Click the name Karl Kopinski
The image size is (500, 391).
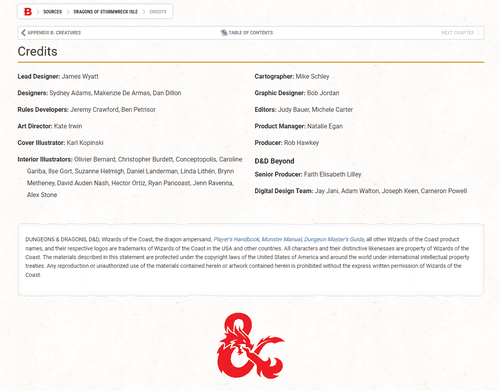(x=85, y=143)
